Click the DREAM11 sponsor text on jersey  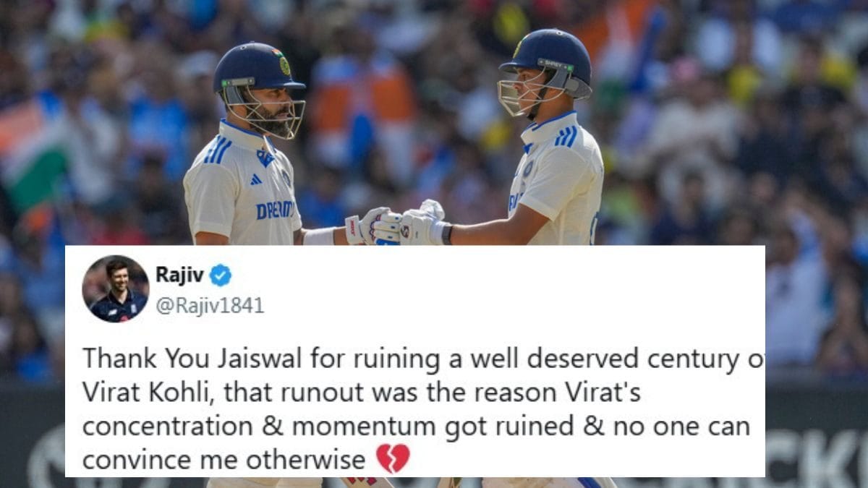pyautogui.click(x=275, y=210)
